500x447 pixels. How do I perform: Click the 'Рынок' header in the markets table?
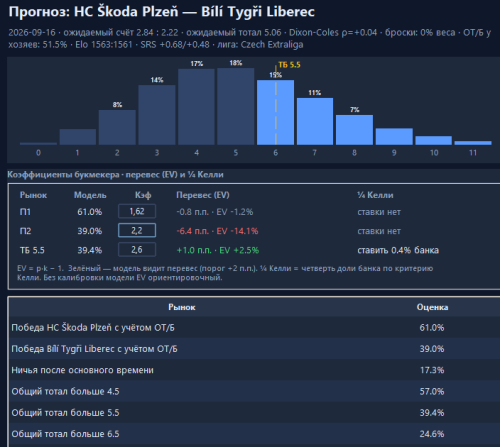pos(182,307)
